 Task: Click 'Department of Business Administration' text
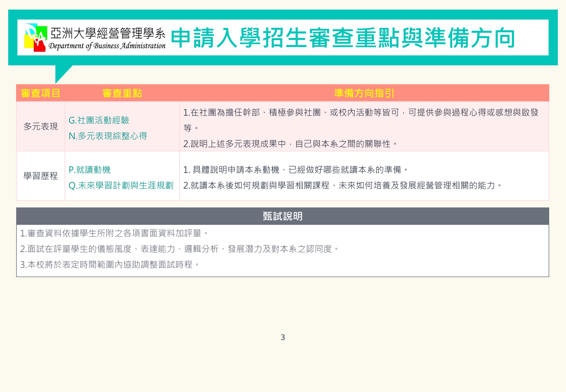click(x=107, y=46)
